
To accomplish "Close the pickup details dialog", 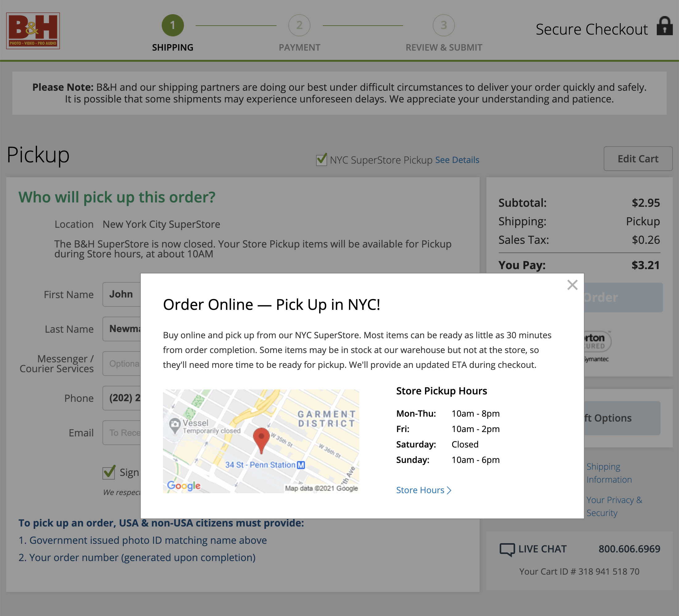I will tap(572, 285).
